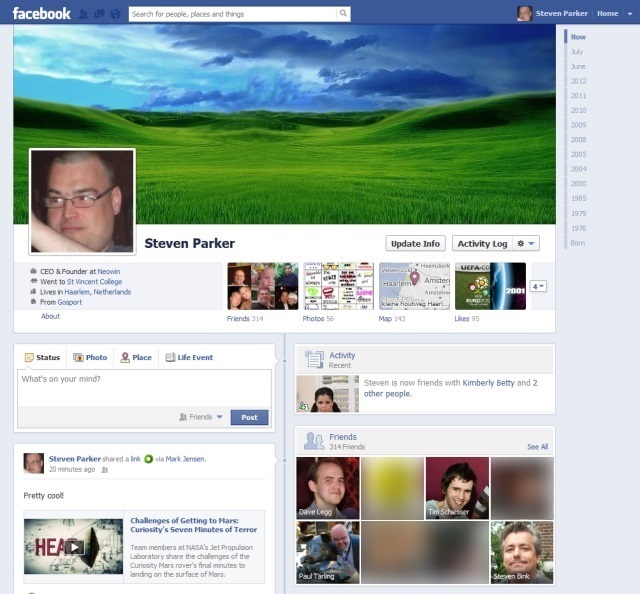
Task: Jump to 2011 on the timeline
Action: click(x=578, y=96)
